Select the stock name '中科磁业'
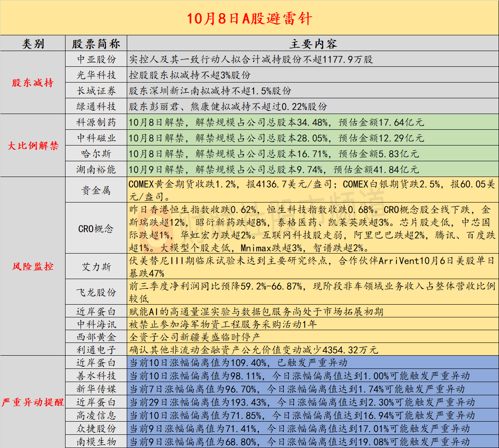 (x=96, y=138)
